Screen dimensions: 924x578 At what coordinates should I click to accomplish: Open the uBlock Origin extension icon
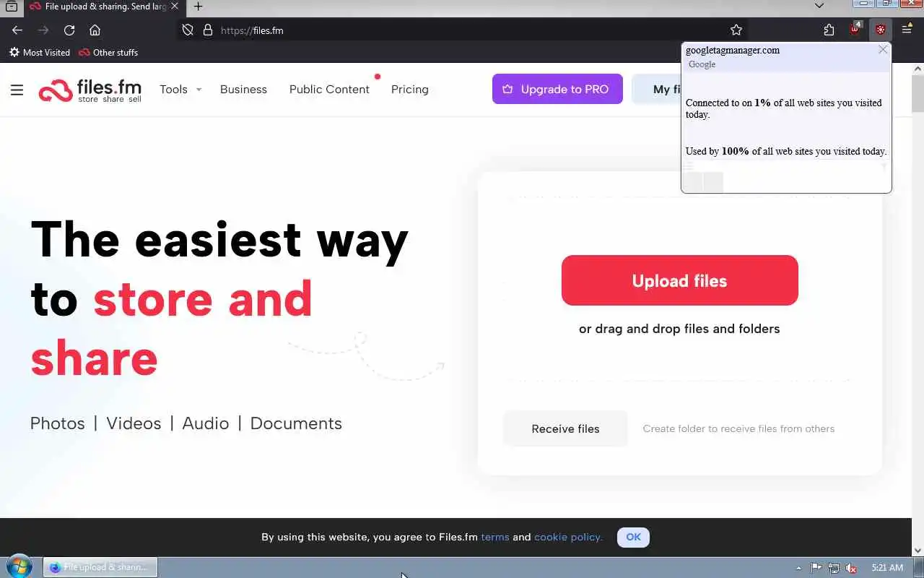pos(855,30)
